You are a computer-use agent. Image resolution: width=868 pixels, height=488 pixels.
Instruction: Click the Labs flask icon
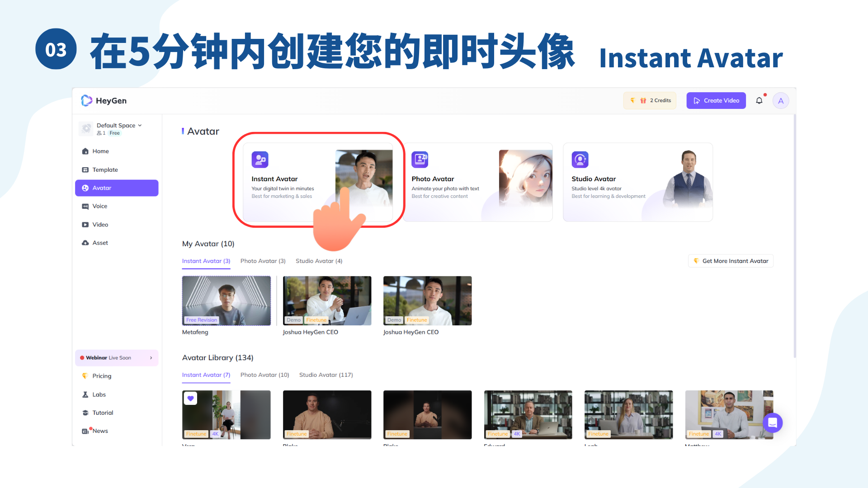[x=85, y=394]
